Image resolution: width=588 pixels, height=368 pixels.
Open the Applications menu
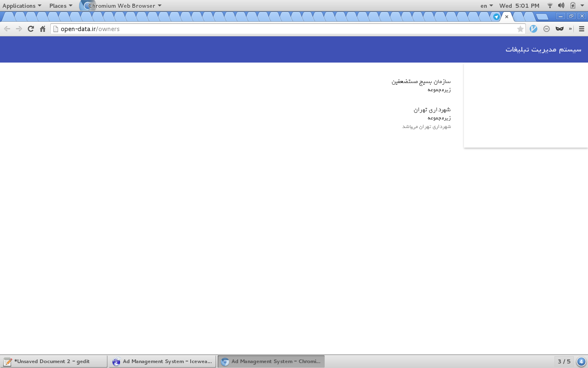22,6
